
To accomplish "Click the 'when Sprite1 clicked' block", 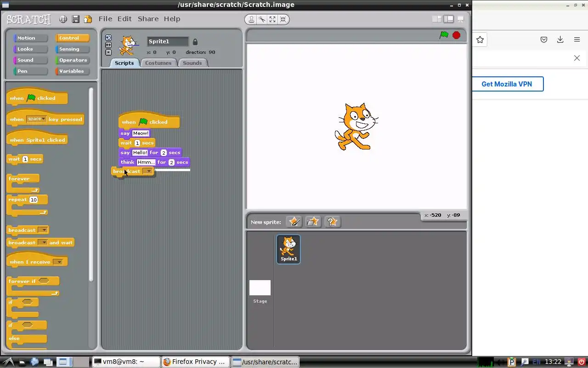I will [37, 139].
